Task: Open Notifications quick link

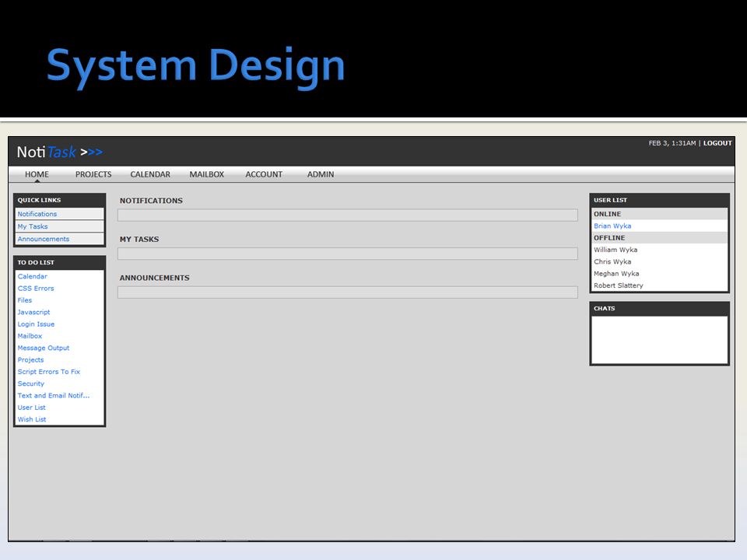Action: point(60,214)
